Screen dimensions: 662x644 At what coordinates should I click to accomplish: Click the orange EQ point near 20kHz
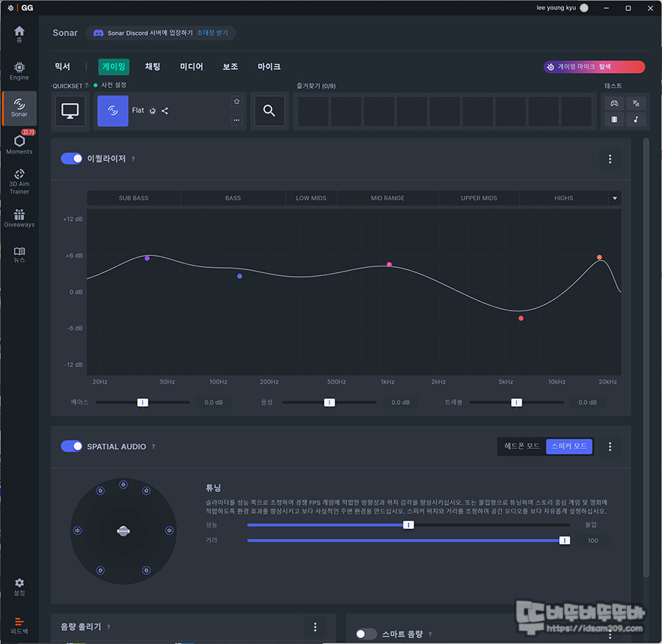tap(599, 257)
